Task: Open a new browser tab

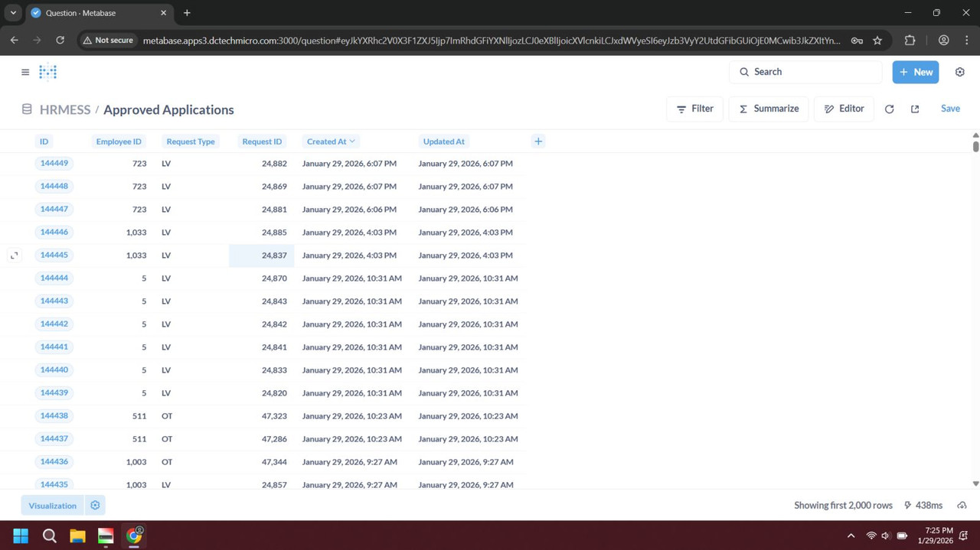Action: (187, 13)
